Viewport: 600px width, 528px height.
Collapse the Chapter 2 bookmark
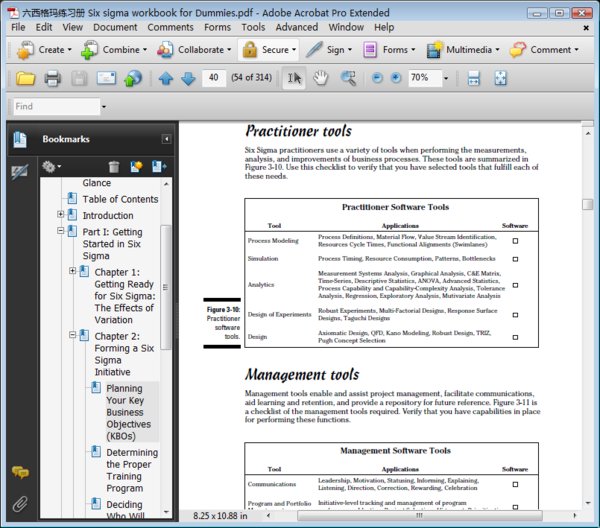coord(73,336)
